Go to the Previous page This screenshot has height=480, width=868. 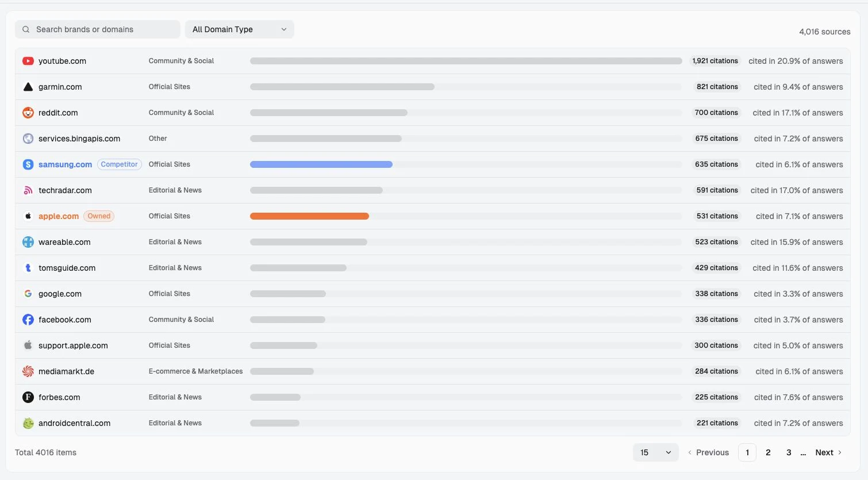[x=708, y=452]
